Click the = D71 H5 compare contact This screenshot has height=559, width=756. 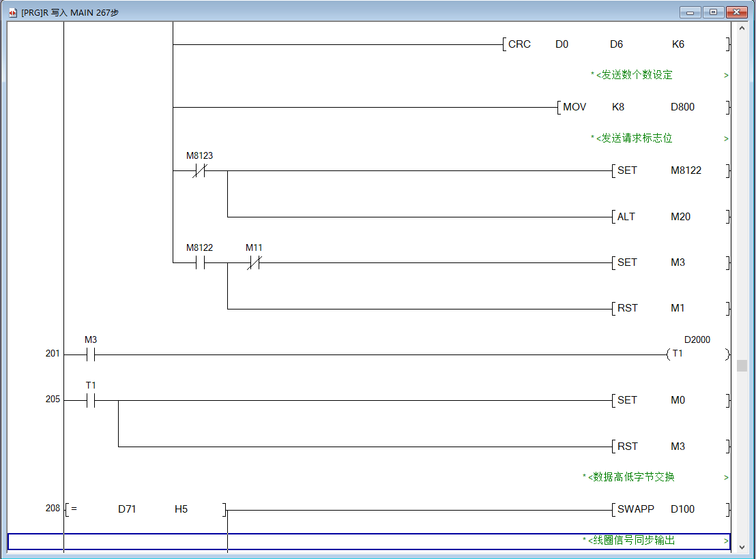tap(145, 509)
